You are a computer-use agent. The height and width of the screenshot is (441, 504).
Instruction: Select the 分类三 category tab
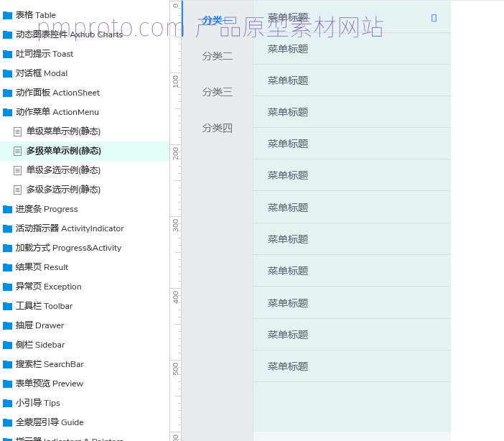tap(217, 92)
